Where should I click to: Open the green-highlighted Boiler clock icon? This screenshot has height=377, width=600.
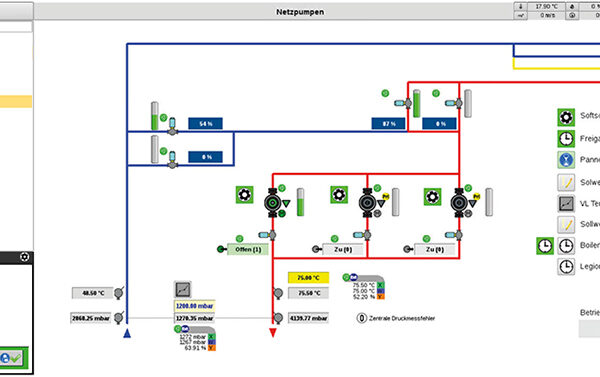pyautogui.click(x=545, y=246)
